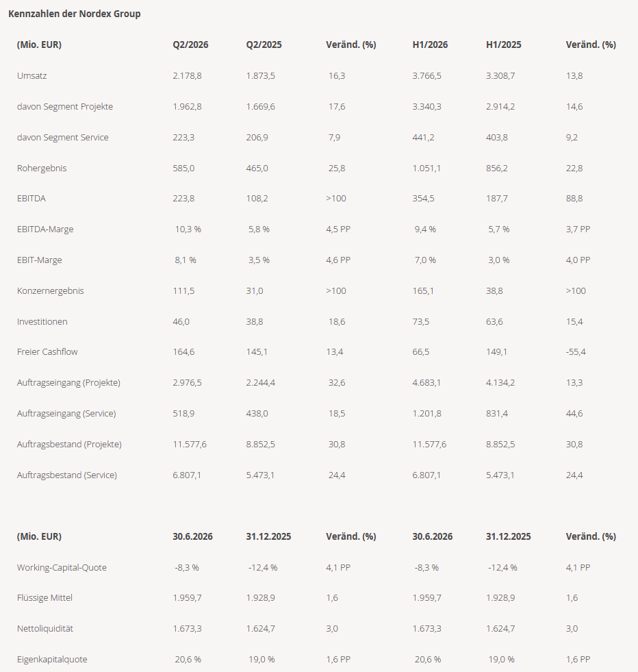Select the 31.12.2025 header after first 30.6.2026
Screen dimensions: 638x672
pyautogui.click(x=268, y=536)
